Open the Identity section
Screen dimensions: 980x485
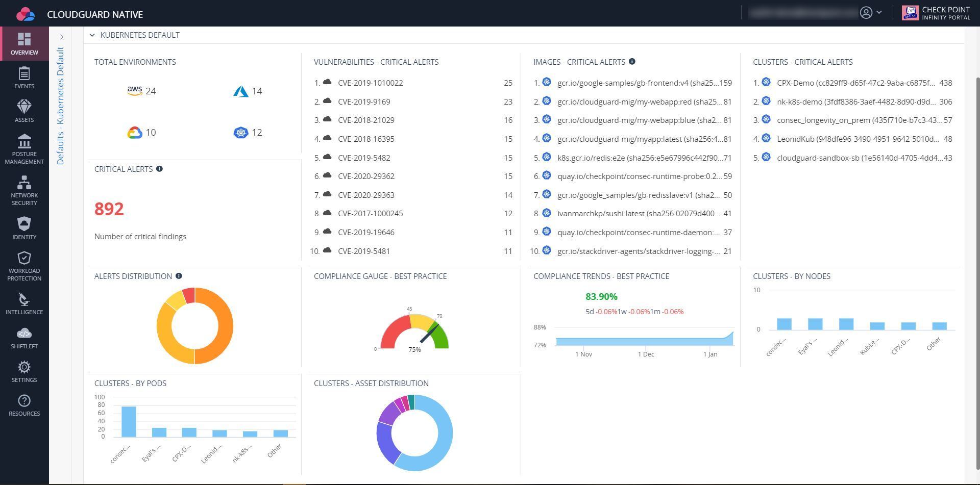coord(24,228)
